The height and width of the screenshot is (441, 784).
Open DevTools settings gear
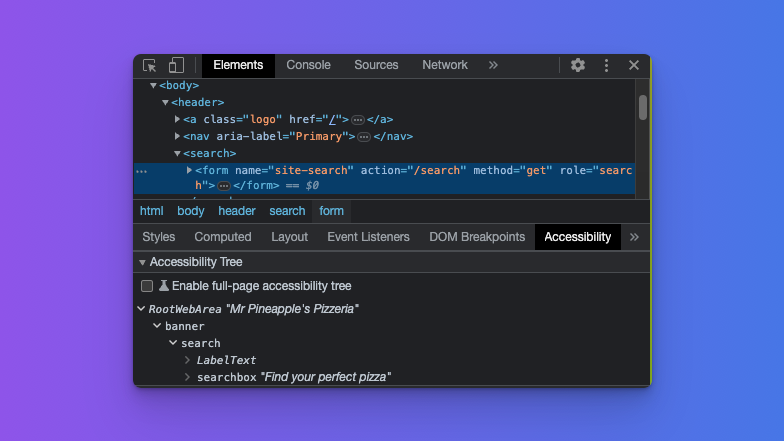[578, 65]
